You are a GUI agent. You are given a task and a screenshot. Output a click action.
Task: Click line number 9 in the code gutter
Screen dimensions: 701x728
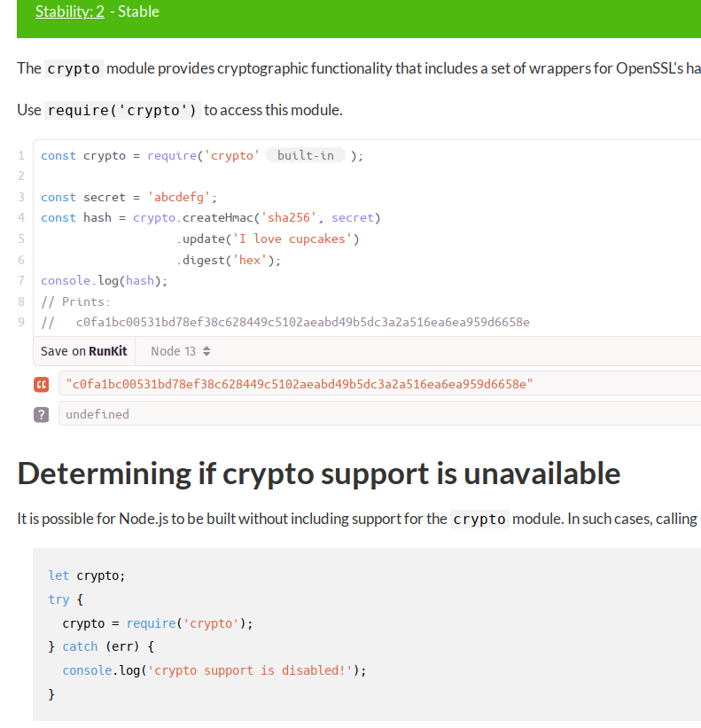[x=21, y=322]
